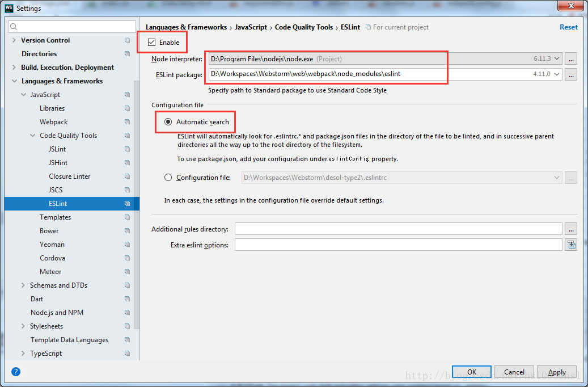This screenshot has width=588, height=387.
Task: Toggle the Enable ESLint checkbox
Action: 151,43
